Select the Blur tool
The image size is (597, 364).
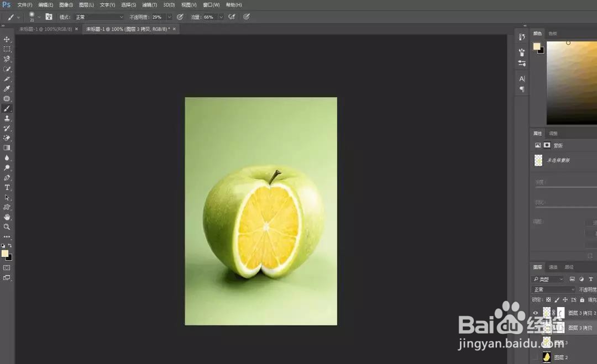tap(7, 158)
